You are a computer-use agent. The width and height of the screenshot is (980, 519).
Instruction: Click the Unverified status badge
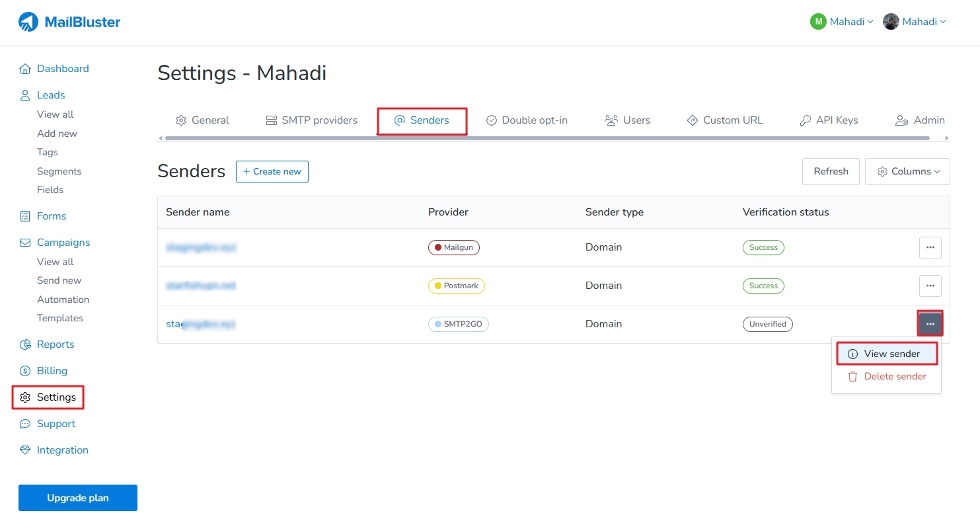767,324
